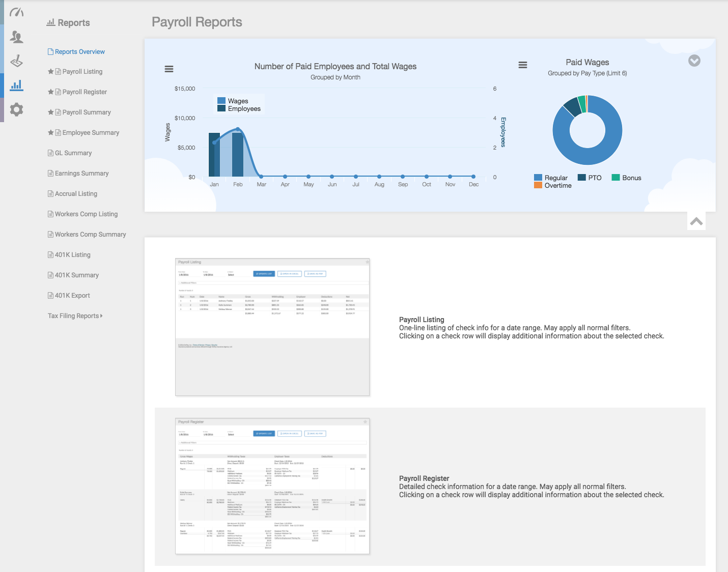
Task: Open the Settings gear icon
Action: tap(16, 109)
